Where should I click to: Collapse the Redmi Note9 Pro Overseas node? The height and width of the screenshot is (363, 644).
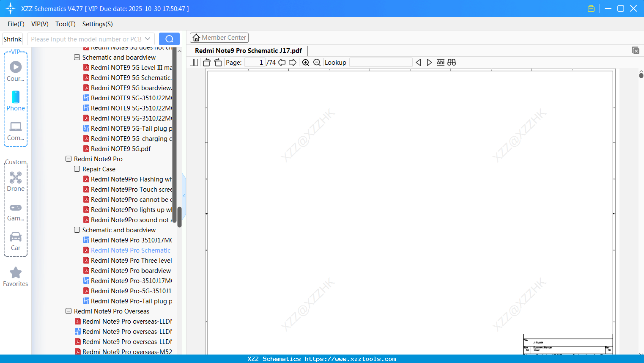[69, 311]
